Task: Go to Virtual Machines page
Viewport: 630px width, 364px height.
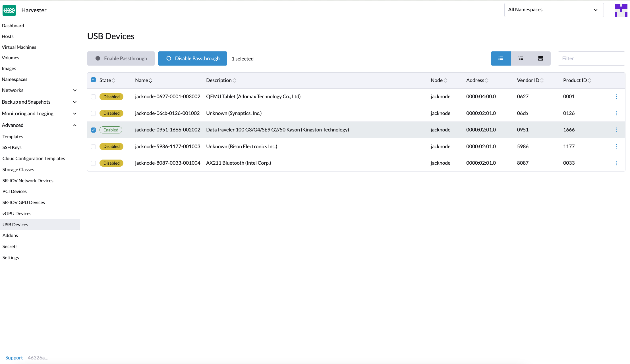Action: pos(19,47)
